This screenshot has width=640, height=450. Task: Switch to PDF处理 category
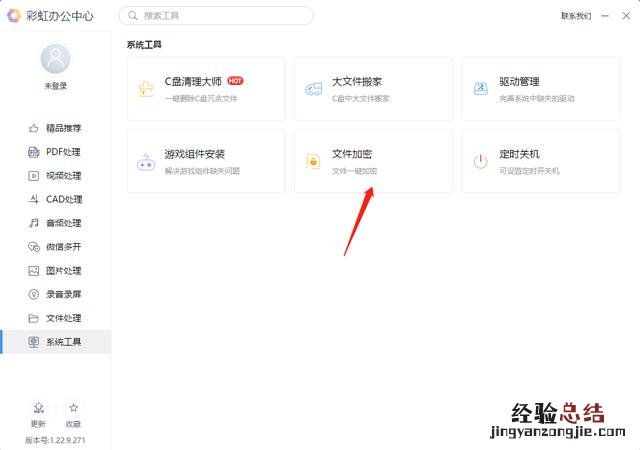click(56, 152)
